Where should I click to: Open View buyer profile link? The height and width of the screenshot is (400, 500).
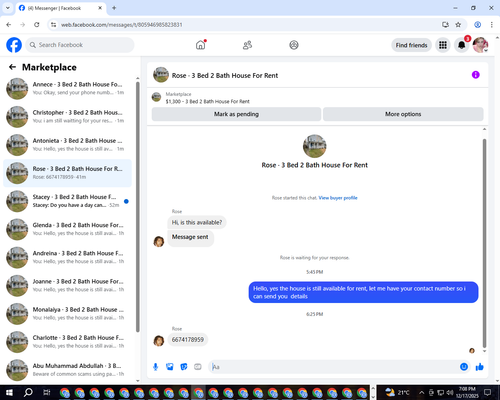(x=338, y=198)
